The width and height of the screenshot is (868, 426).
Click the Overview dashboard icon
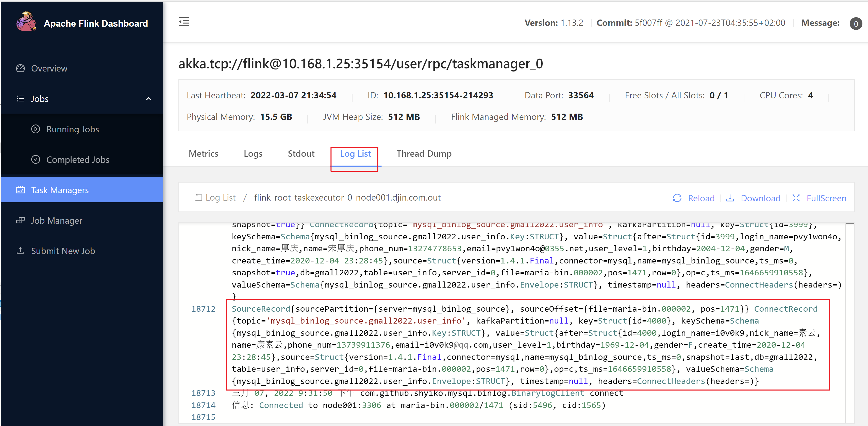pos(21,68)
